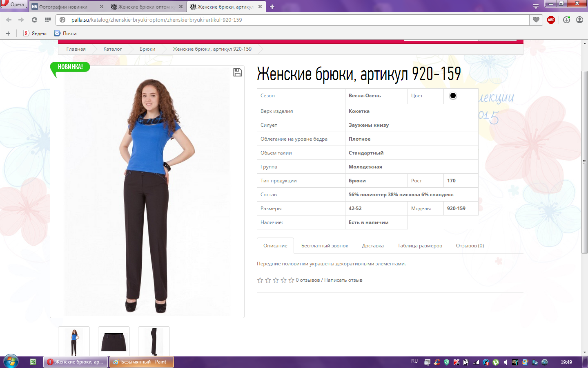Add a bookmark with the bookmarks bar plus
Image resolution: width=588 pixels, height=368 pixels.
click(8, 34)
